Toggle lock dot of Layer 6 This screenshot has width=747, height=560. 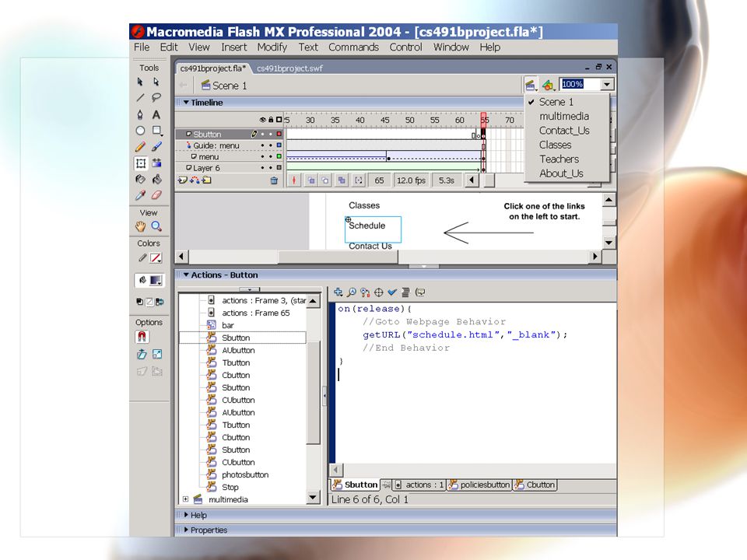coord(271,168)
